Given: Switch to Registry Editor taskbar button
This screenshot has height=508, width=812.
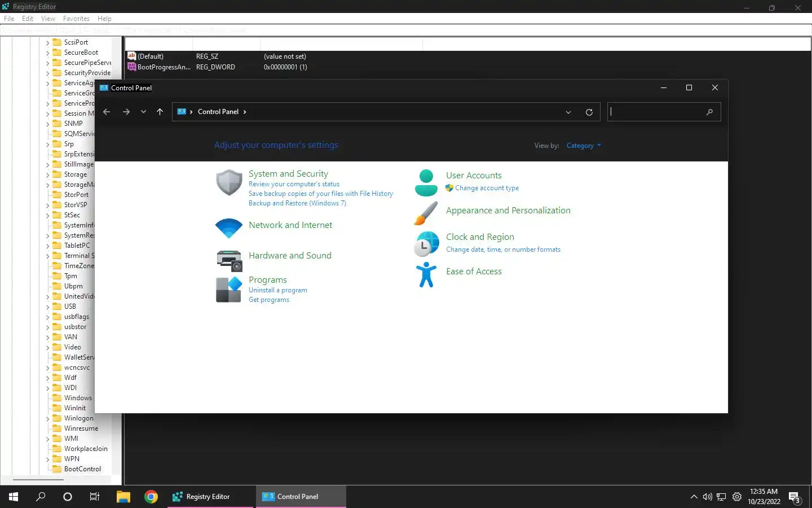Looking at the screenshot, I should point(210,497).
